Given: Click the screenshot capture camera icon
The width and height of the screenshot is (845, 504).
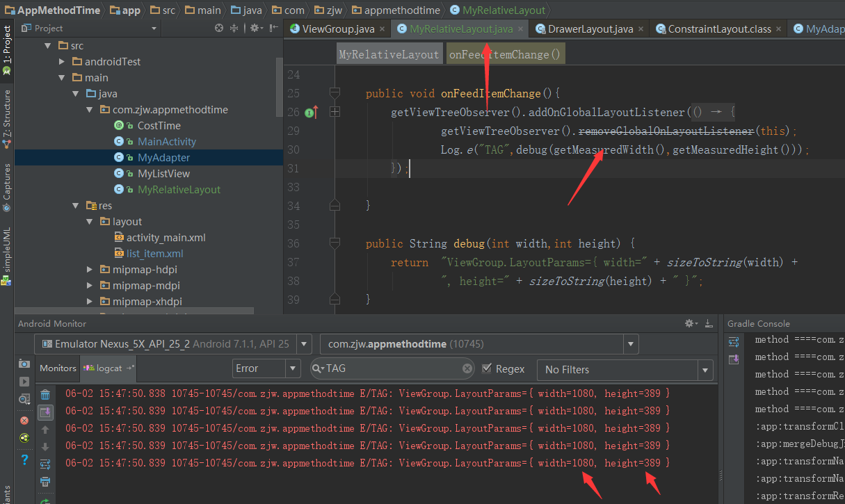Looking at the screenshot, I should pos(24,364).
